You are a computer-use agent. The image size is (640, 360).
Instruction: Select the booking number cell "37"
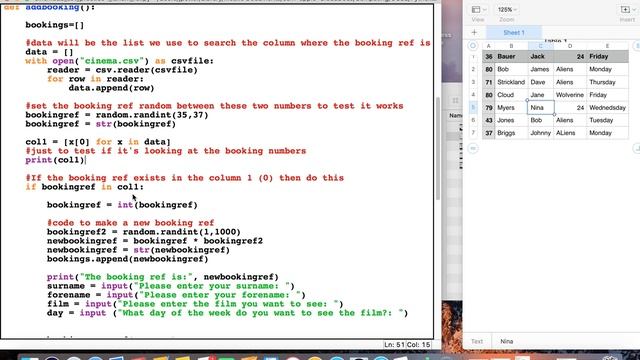tap(489, 133)
